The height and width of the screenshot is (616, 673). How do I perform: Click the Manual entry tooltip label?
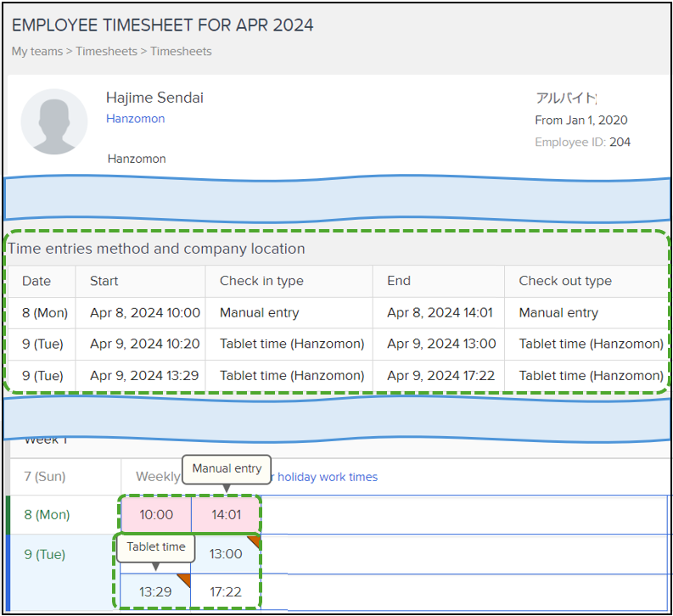pyautogui.click(x=226, y=468)
